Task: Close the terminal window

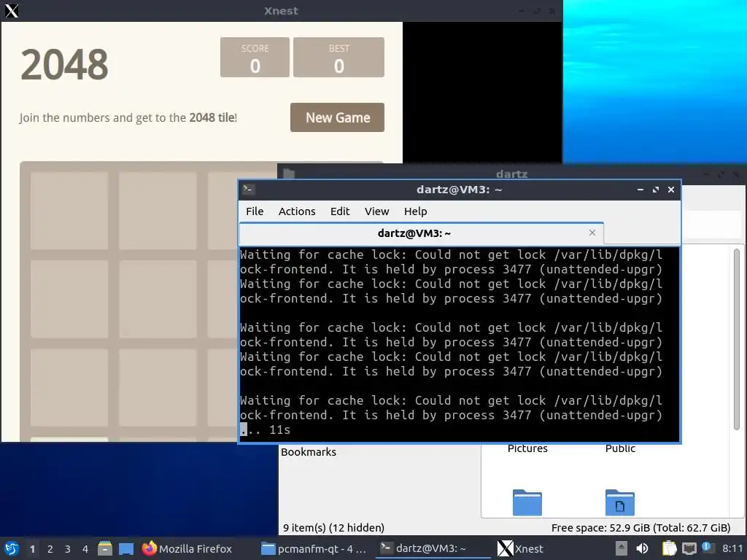Action: pos(671,190)
